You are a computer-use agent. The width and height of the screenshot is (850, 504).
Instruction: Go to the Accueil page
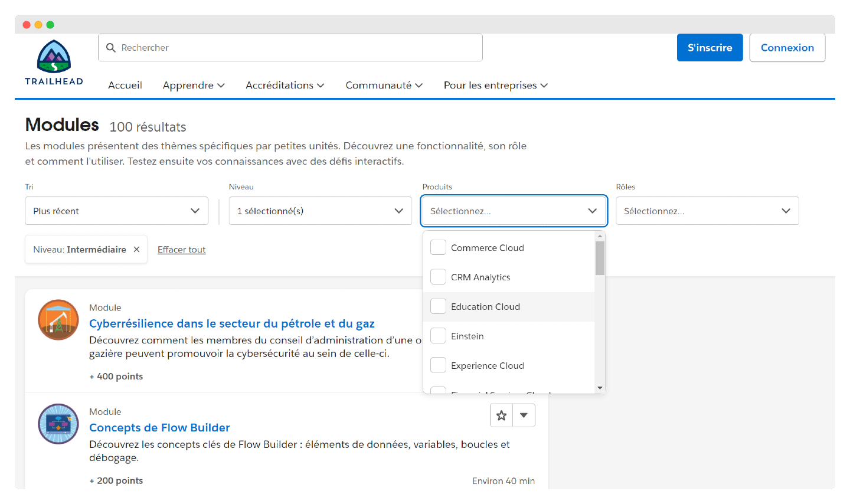click(125, 86)
